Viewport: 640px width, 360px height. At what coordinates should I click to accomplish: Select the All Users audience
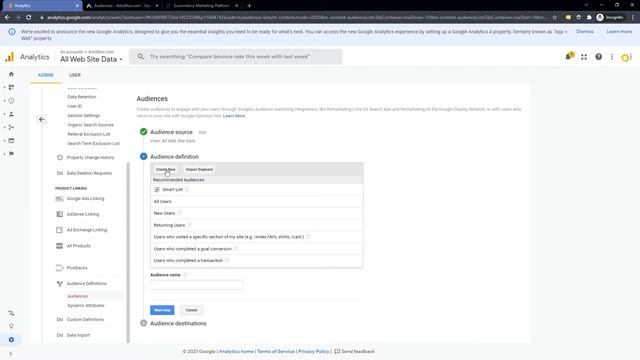(256, 201)
